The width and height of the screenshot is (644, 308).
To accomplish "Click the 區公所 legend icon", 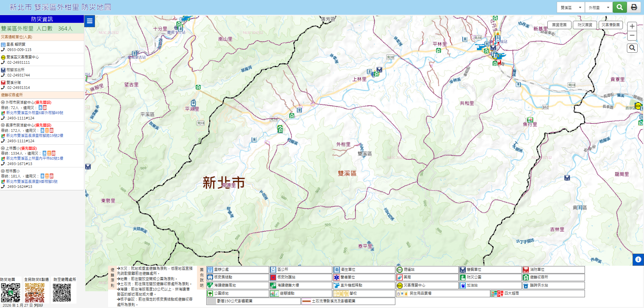I will 273,269.
